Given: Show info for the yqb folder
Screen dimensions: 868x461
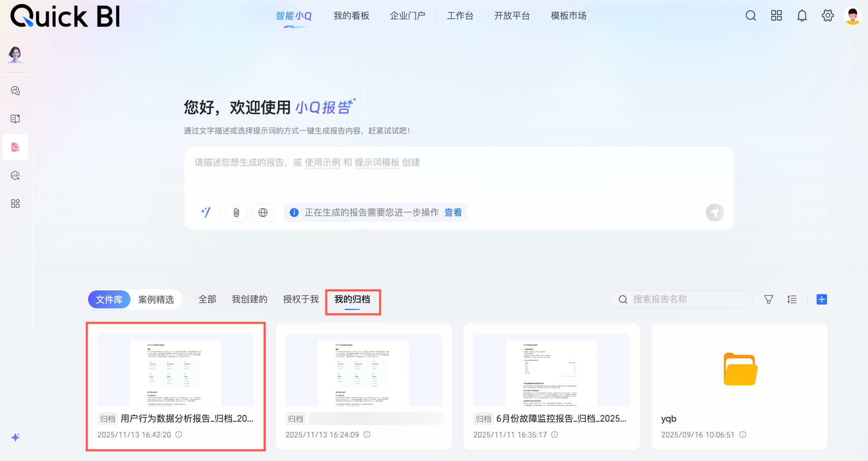Looking at the screenshot, I should pos(743,434).
